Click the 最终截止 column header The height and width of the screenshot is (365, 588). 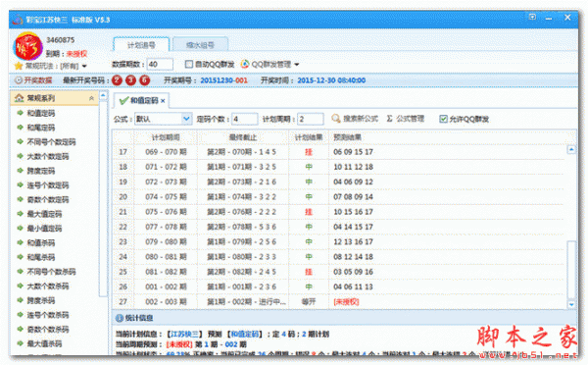(243, 137)
